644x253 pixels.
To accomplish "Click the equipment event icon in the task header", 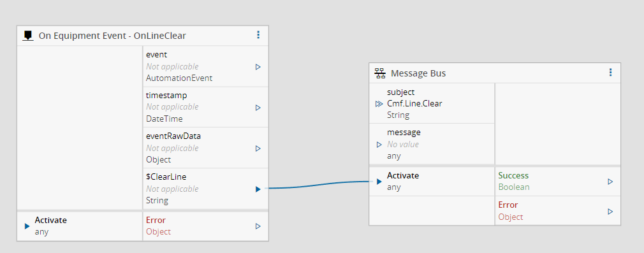I will click(28, 35).
